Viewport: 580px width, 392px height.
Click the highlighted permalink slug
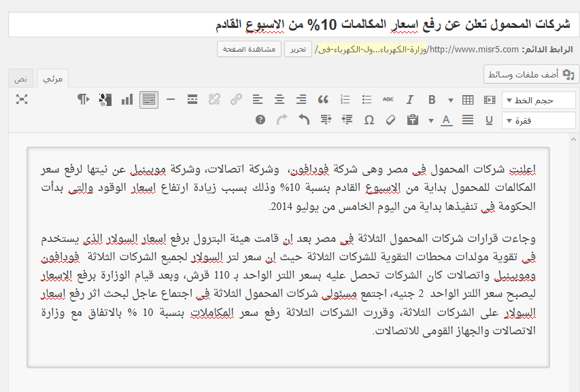(x=372, y=50)
